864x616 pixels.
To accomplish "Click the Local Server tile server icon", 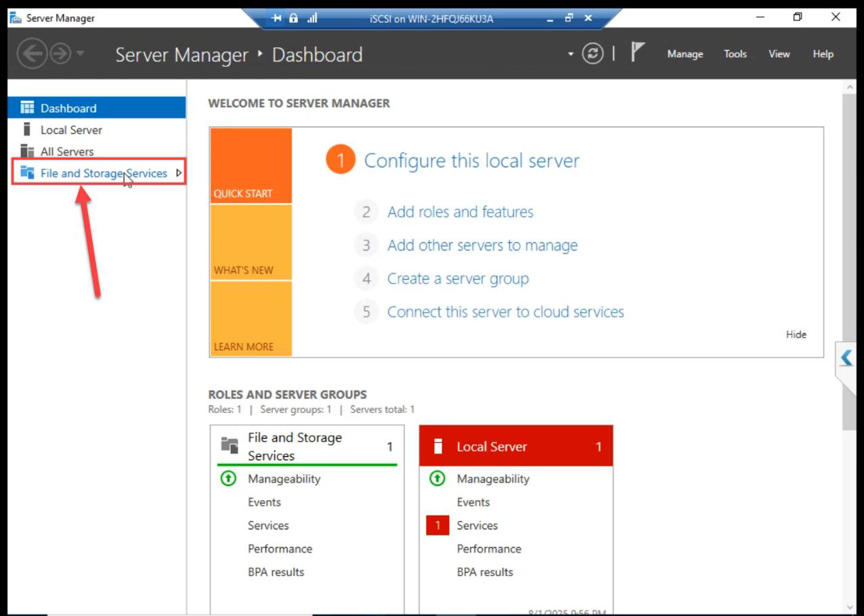I will click(438, 446).
